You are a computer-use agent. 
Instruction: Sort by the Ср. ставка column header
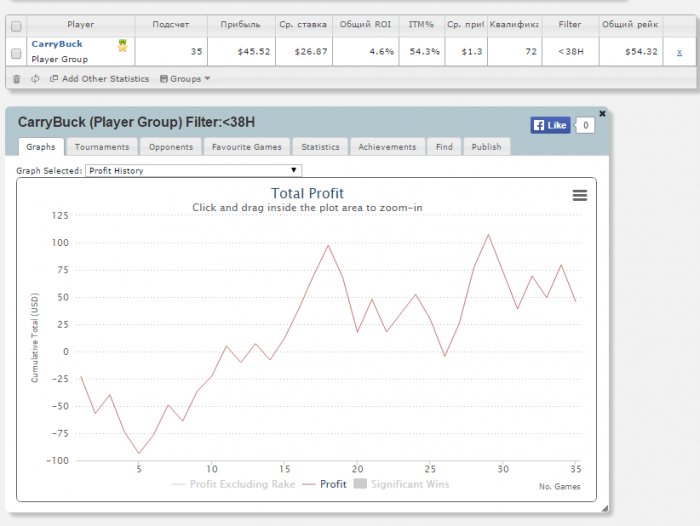coord(304,25)
